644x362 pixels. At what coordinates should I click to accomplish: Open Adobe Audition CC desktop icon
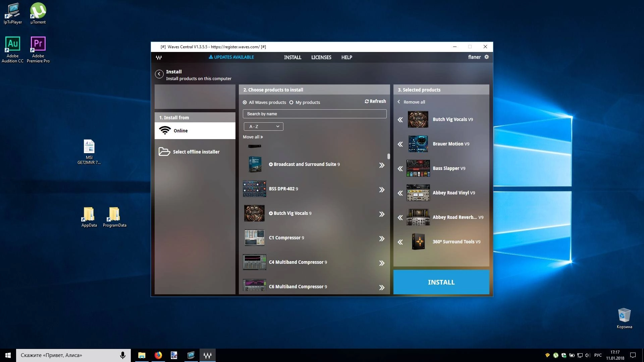click(13, 50)
